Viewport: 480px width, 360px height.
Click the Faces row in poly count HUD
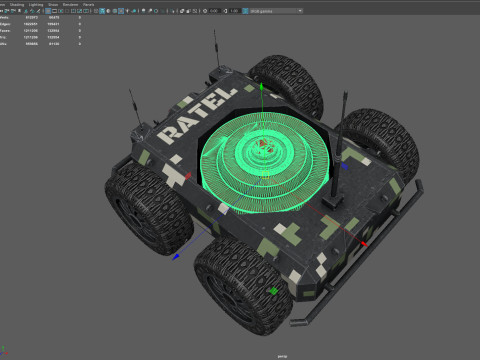pyautogui.click(x=40, y=31)
